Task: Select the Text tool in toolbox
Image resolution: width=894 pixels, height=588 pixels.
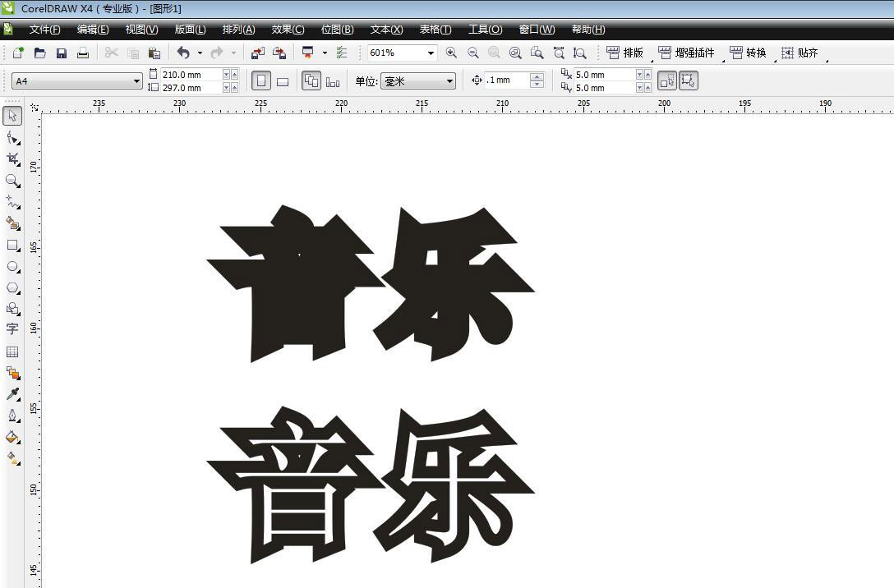Action: point(12,329)
